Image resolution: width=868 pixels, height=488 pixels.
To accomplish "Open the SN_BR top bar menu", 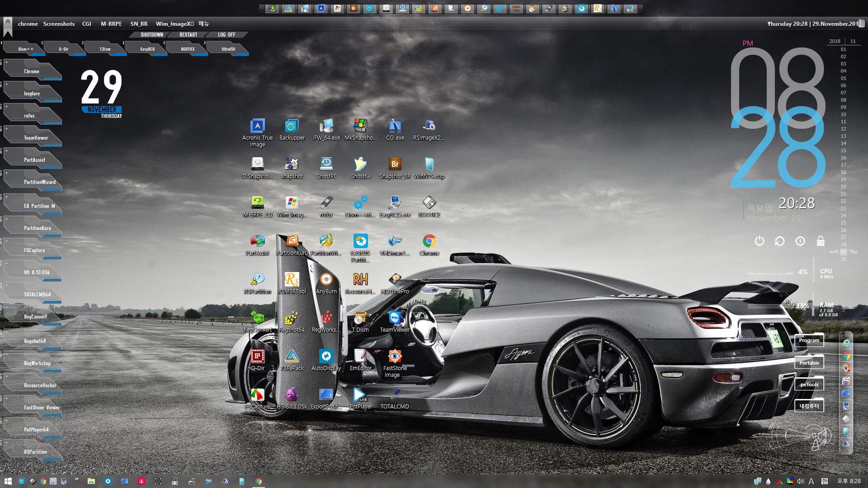I will (x=139, y=23).
